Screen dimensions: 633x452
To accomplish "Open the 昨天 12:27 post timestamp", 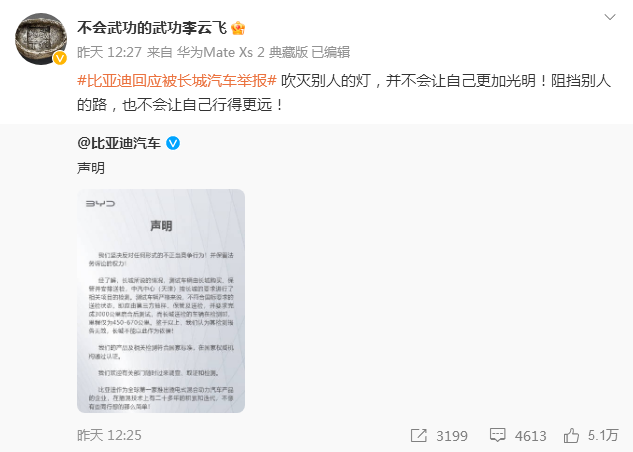I will 109,52.
